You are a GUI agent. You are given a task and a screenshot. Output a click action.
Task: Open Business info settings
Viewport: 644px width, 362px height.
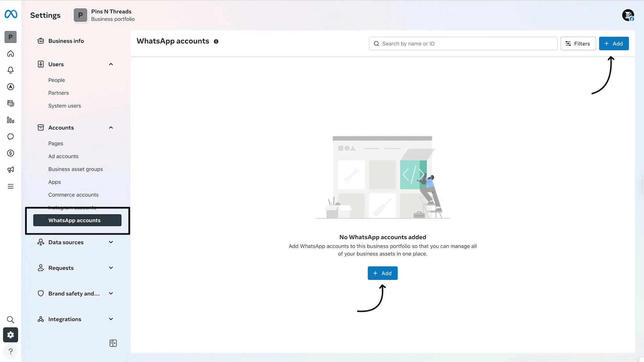coord(66,41)
